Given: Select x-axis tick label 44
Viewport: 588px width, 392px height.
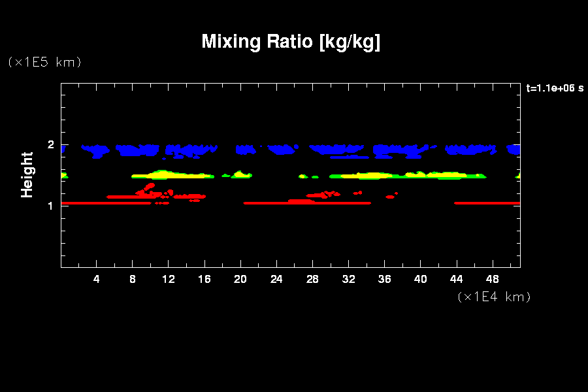Looking at the screenshot, I should [456, 279].
